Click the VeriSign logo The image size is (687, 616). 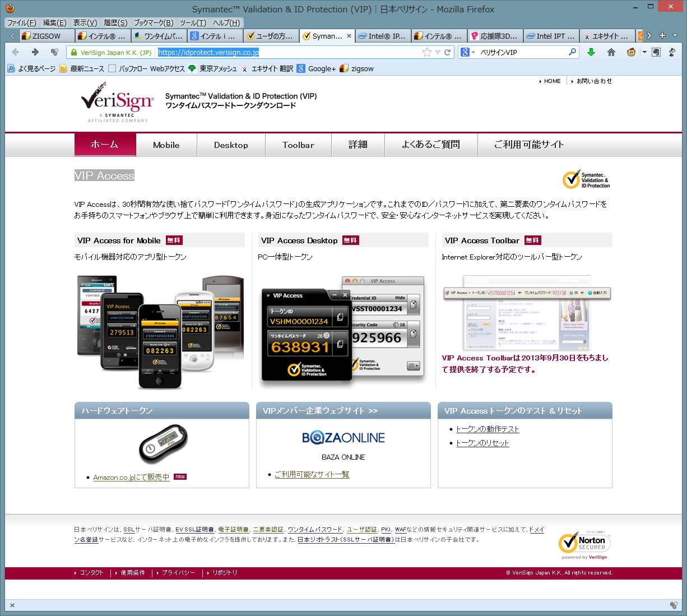point(117,102)
